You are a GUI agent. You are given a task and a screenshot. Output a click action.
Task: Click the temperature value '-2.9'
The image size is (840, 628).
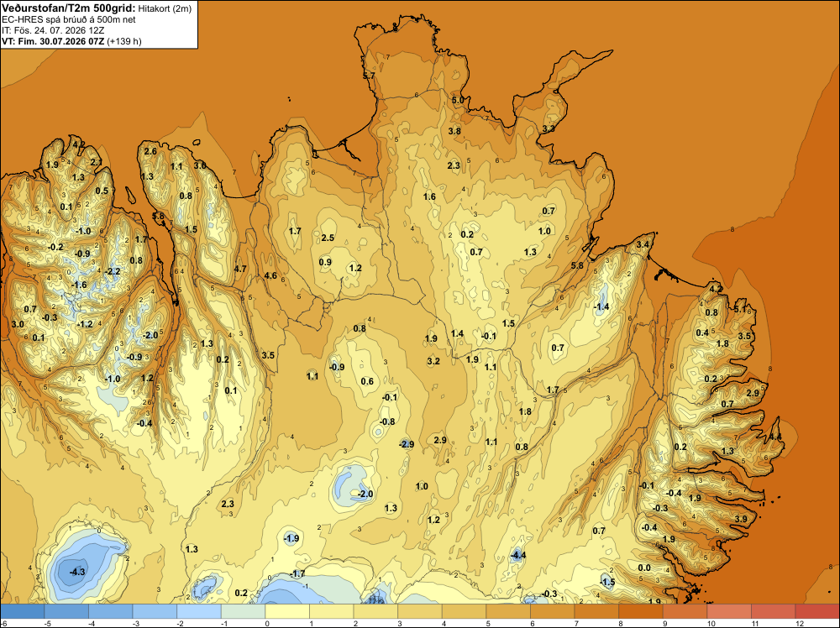407,444
